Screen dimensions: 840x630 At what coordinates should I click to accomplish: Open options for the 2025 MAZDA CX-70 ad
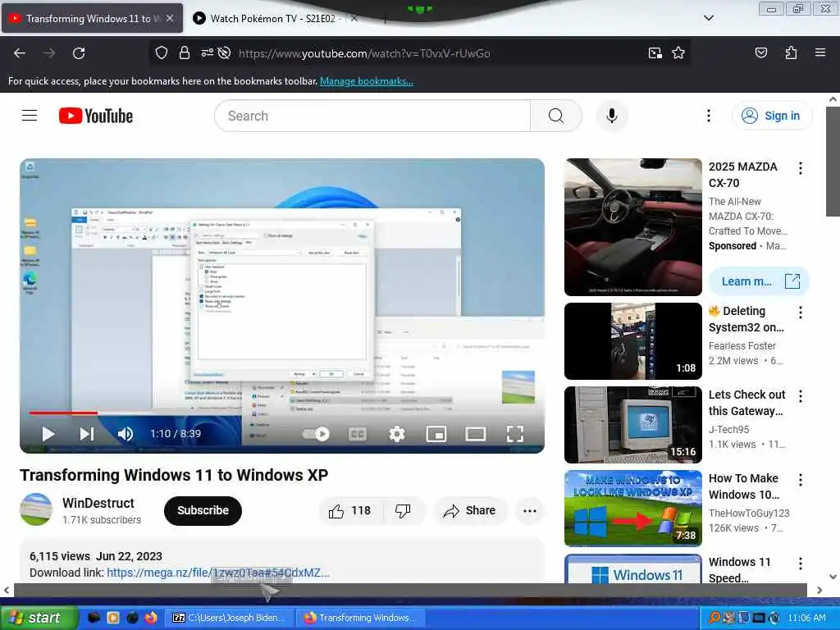(x=801, y=168)
